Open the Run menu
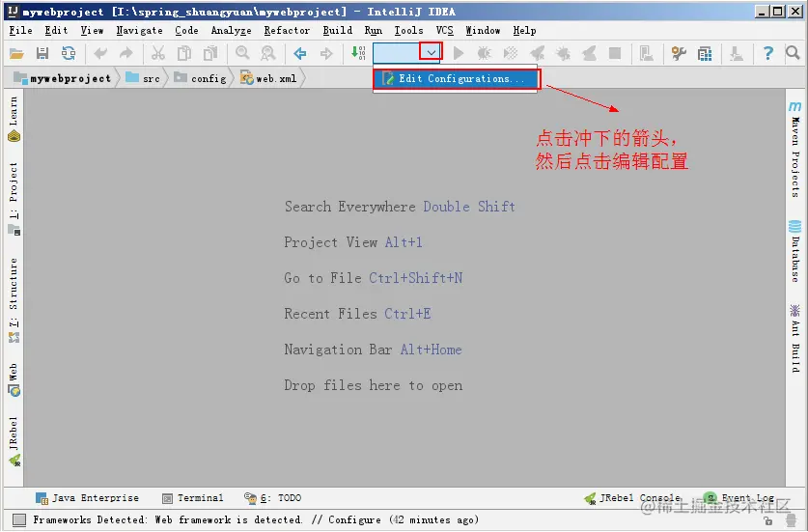The image size is (808, 532). pos(373,31)
